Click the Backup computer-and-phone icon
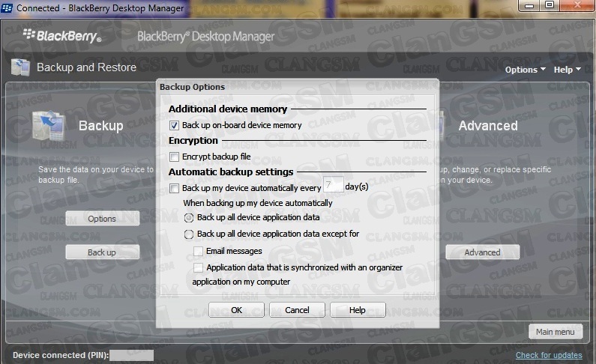 [49, 125]
